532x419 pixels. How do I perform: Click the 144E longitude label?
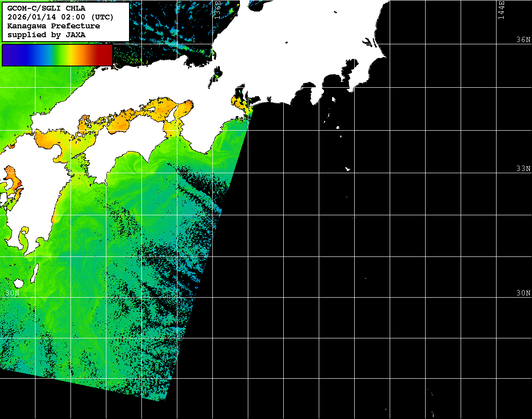point(501,10)
